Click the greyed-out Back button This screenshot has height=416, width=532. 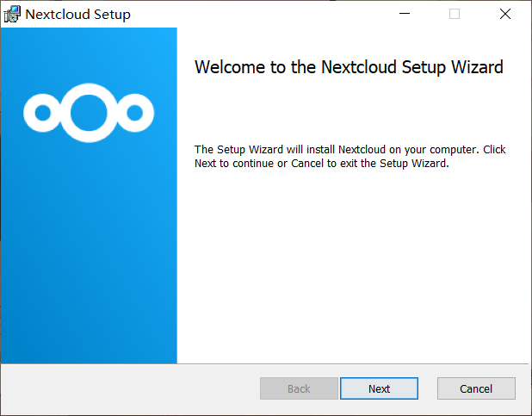click(299, 388)
